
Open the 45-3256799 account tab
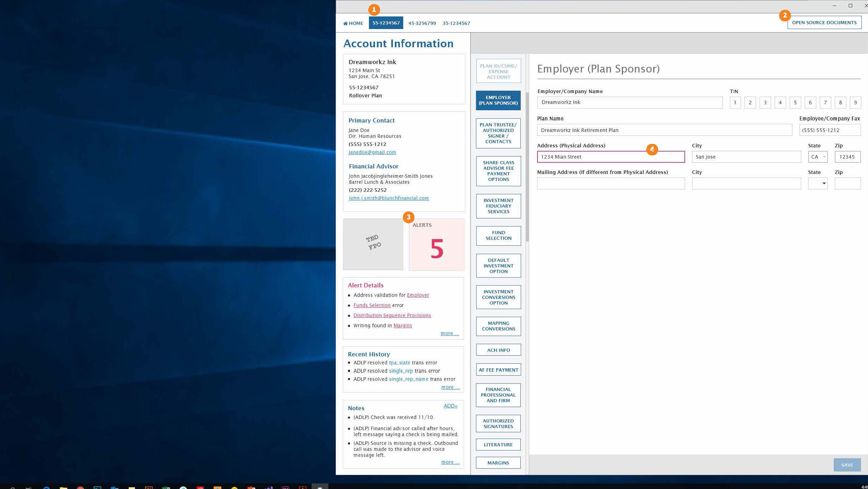[422, 23]
